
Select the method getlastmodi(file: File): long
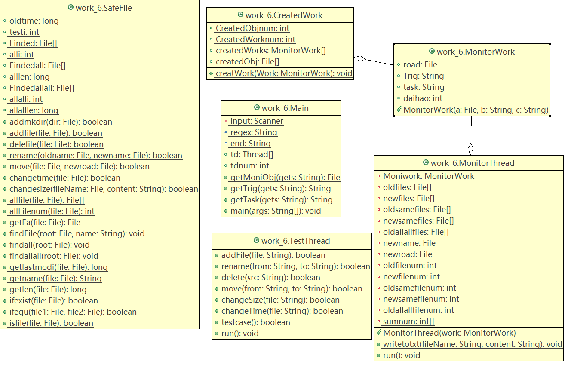58,267
